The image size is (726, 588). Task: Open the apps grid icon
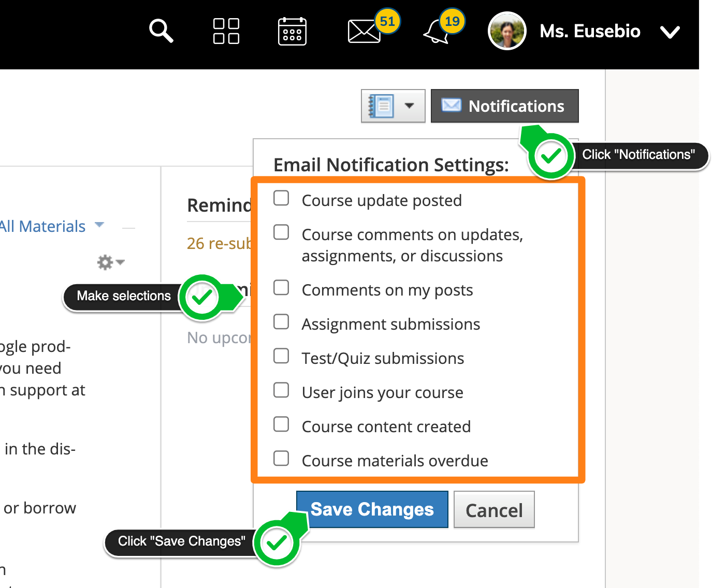coord(226,31)
